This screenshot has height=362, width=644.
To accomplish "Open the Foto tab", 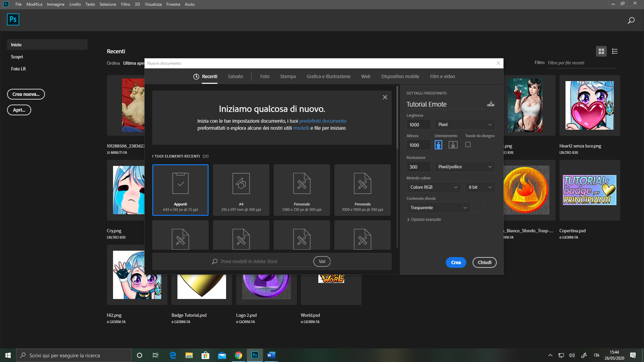I will (x=265, y=76).
